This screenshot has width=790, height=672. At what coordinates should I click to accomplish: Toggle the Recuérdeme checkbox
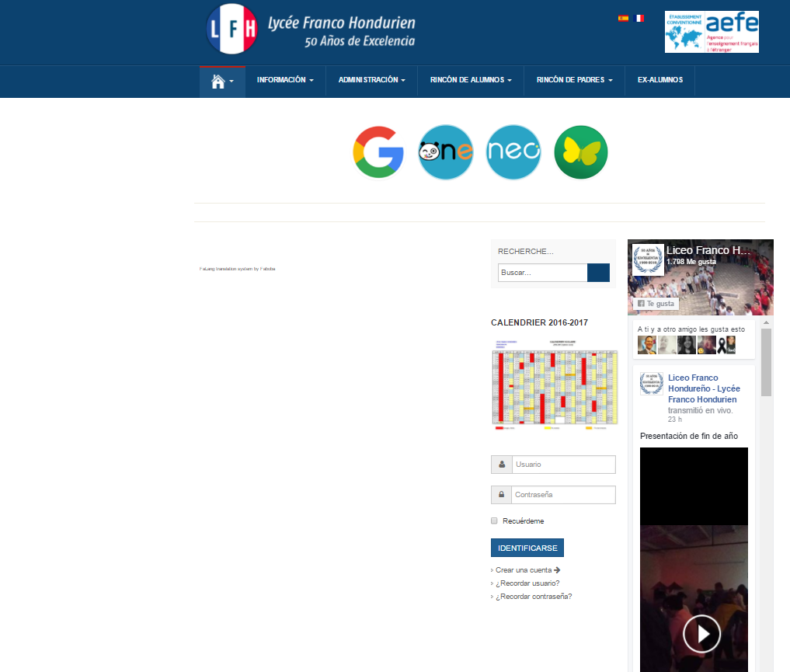tap(494, 521)
